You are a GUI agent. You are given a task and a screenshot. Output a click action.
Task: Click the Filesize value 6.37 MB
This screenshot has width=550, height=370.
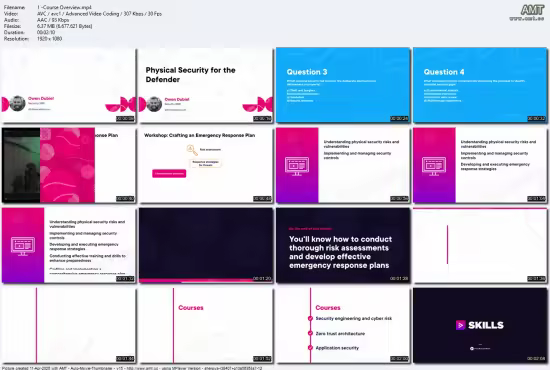(65, 26)
